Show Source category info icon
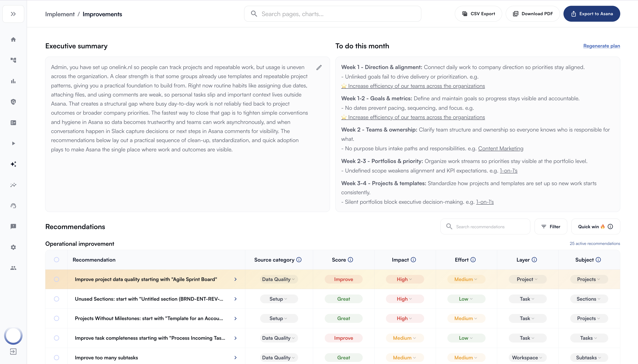 (299, 260)
